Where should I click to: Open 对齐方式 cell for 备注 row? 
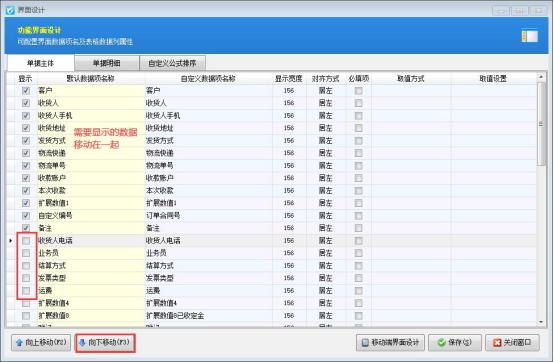click(x=325, y=228)
